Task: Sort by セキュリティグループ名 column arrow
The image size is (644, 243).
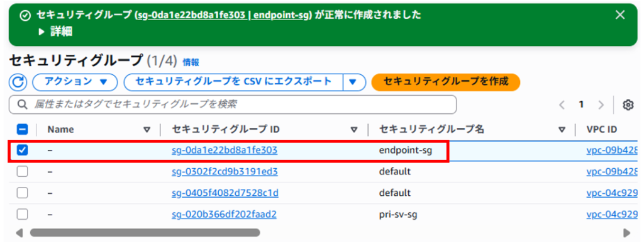Action: click(x=562, y=130)
